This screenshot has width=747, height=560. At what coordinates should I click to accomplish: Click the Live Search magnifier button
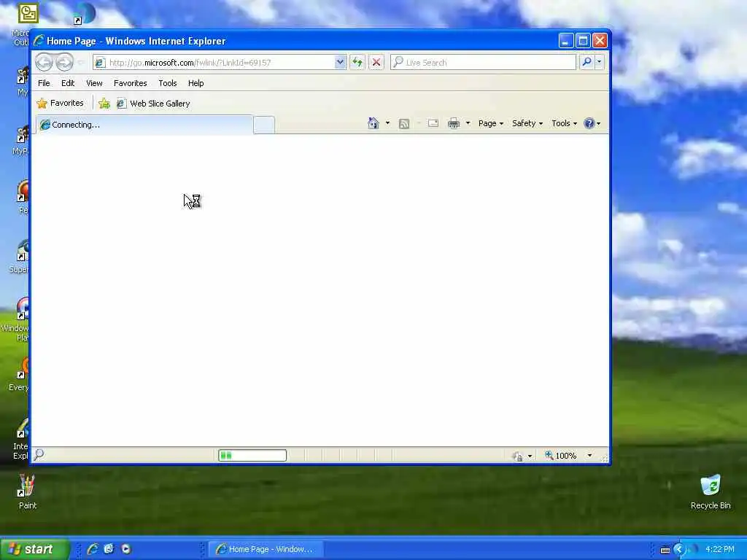click(x=587, y=62)
